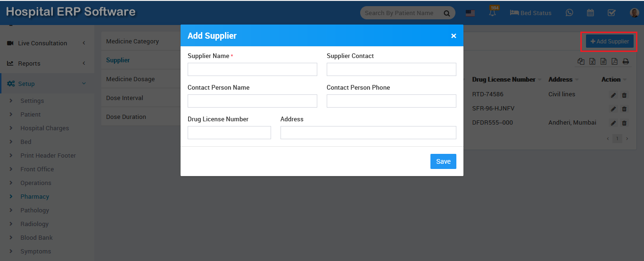The width and height of the screenshot is (644, 261).
Task: Edit the supplier row with license RTD-74586
Action: [x=613, y=95]
